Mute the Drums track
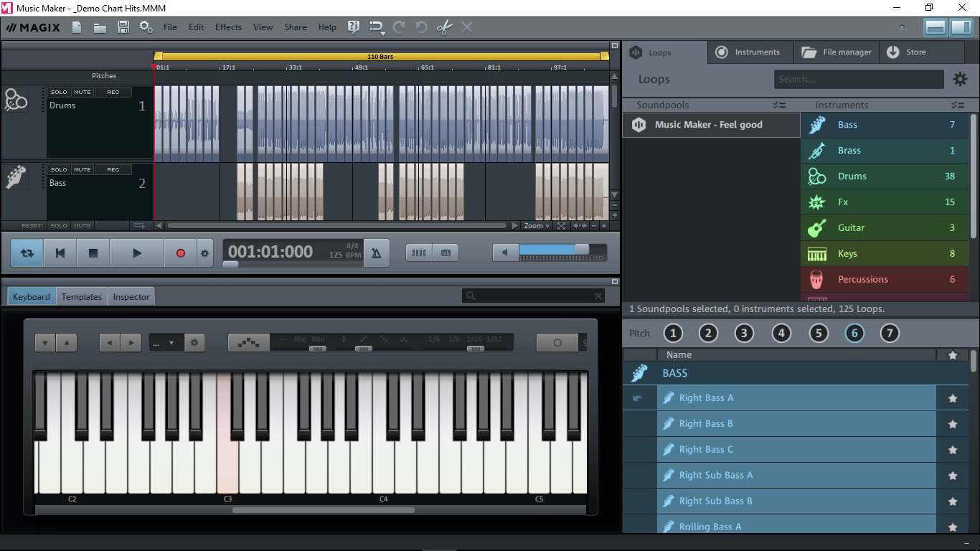 [83, 92]
